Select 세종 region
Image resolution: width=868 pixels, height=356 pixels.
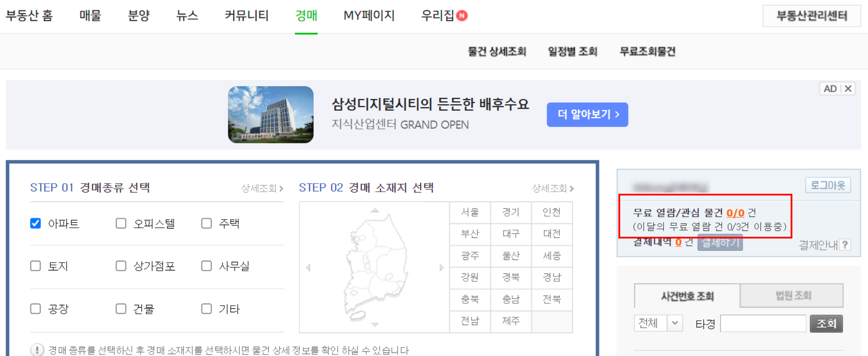tap(552, 256)
